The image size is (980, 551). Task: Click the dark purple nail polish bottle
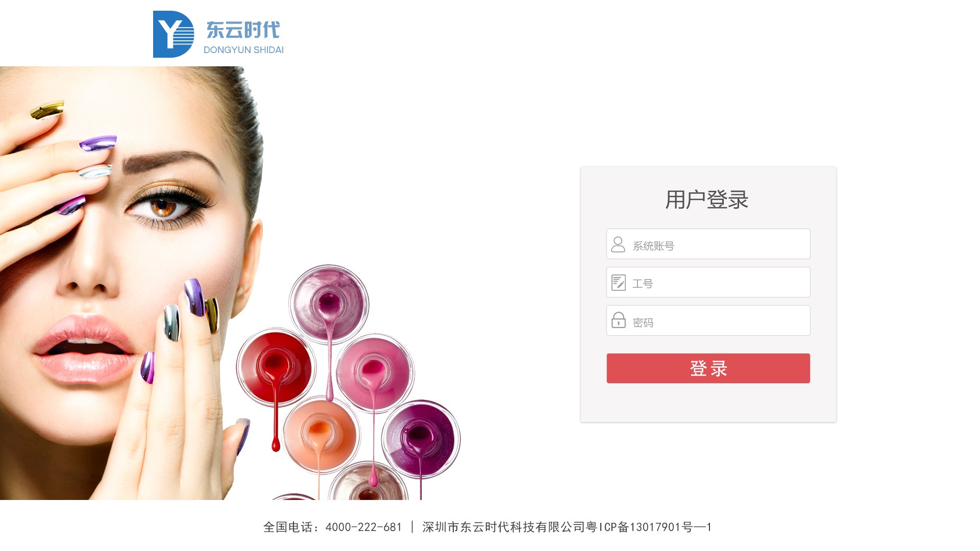coord(421,439)
